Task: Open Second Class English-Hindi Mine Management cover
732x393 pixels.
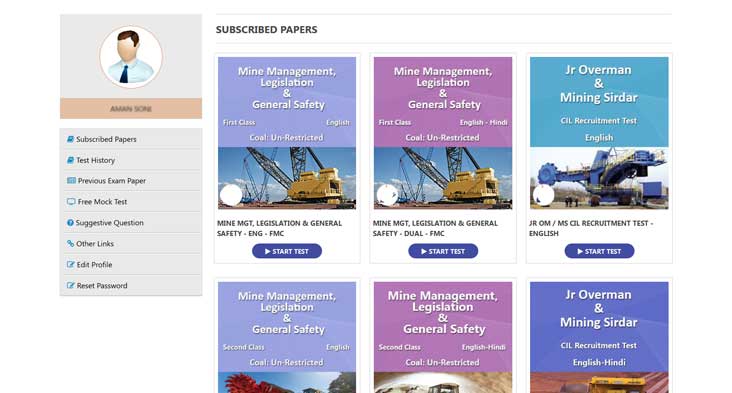Action: click(x=443, y=337)
